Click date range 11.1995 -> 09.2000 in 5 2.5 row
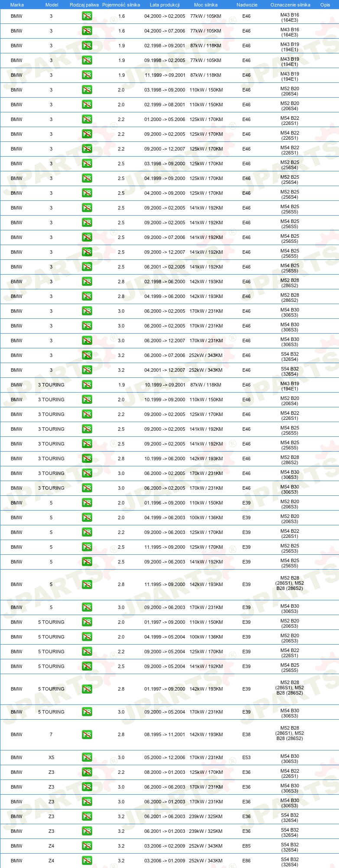The image size is (339, 868). 165,547
